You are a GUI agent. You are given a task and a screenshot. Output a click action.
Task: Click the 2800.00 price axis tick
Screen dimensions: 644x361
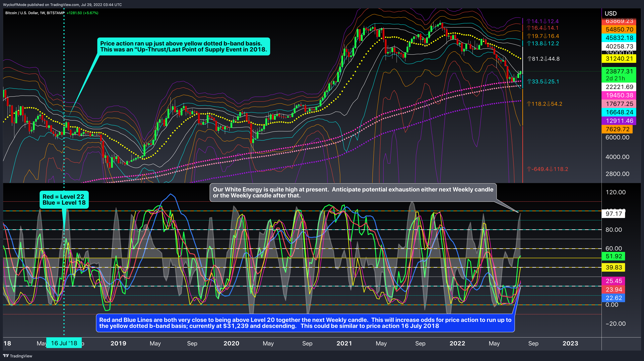coord(617,174)
